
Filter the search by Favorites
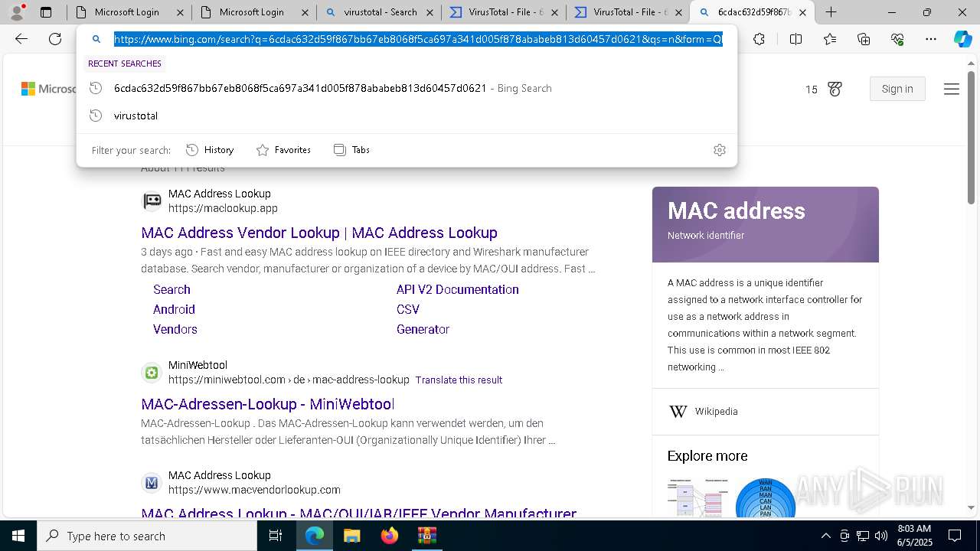tap(283, 150)
